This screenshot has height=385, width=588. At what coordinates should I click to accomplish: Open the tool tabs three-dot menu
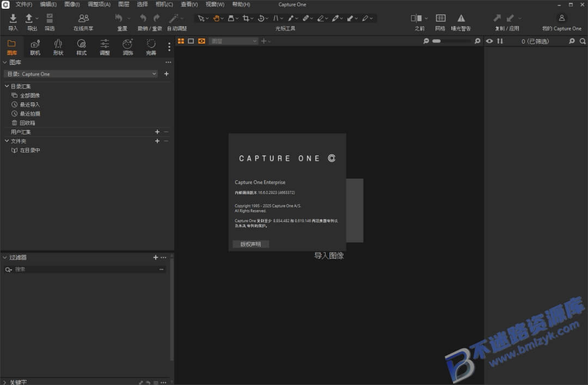pyautogui.click(x=169, y=46)
